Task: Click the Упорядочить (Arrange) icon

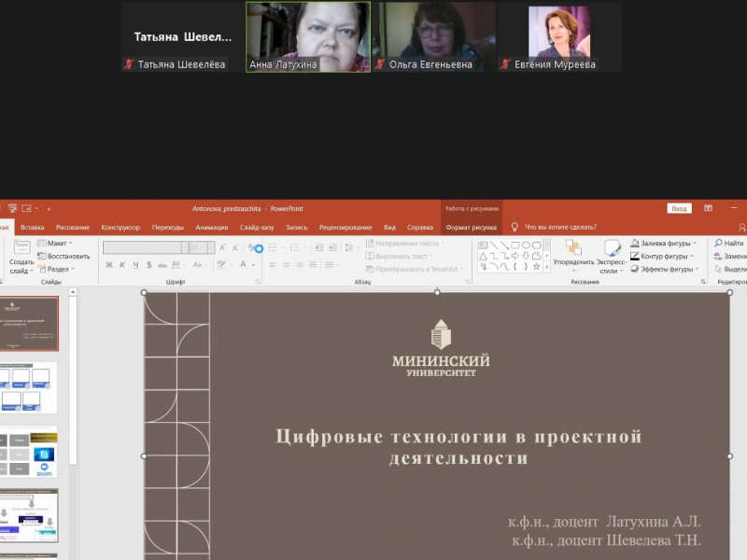Action: pyautogui.click(x=573, y=248)
